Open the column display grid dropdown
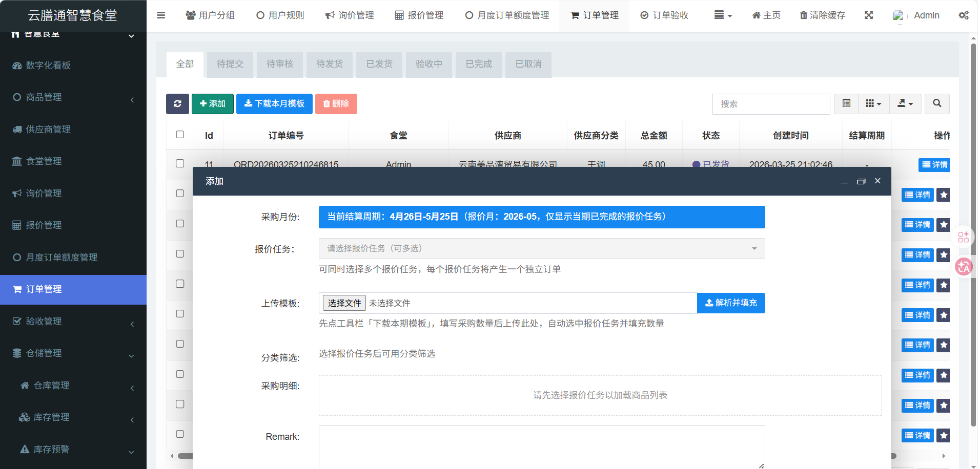The image size is (980, 469). 873,104
